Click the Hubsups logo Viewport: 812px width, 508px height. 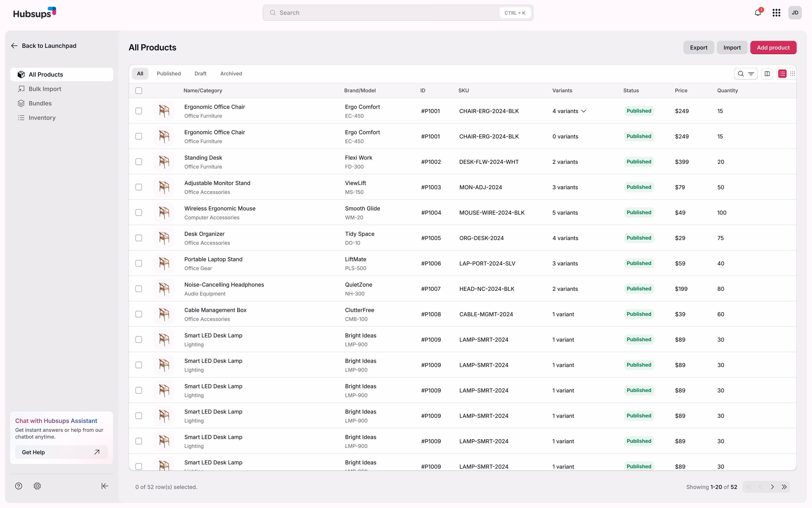(34, 13)
